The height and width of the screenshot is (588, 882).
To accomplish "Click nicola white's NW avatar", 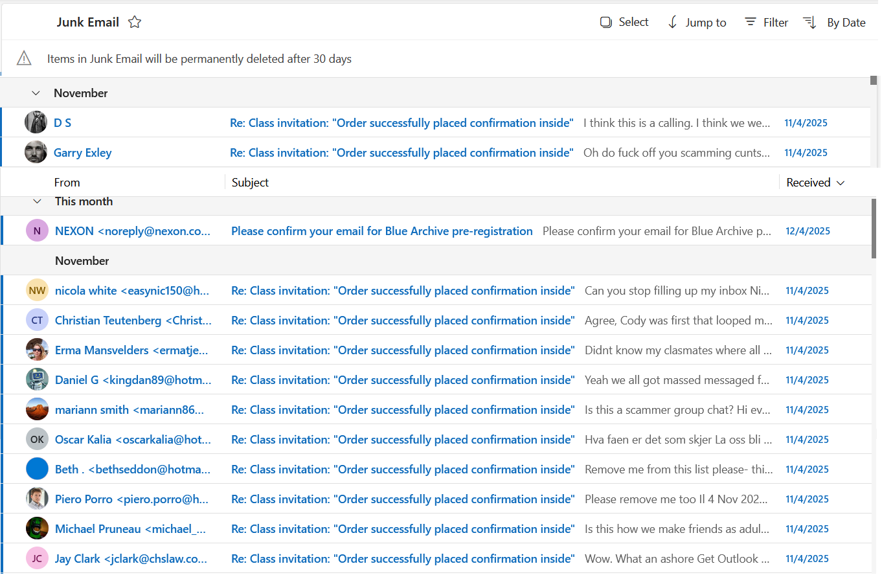I will tap(37, 290).
